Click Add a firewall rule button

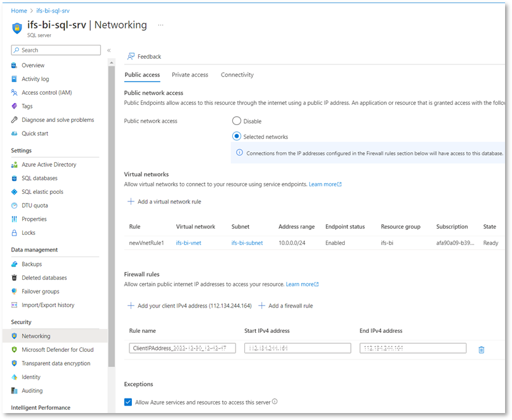285,306
